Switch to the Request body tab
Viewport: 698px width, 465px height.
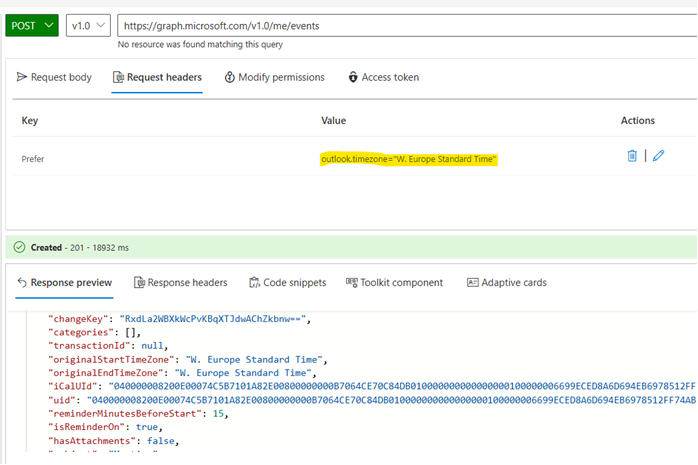(54, 77)
